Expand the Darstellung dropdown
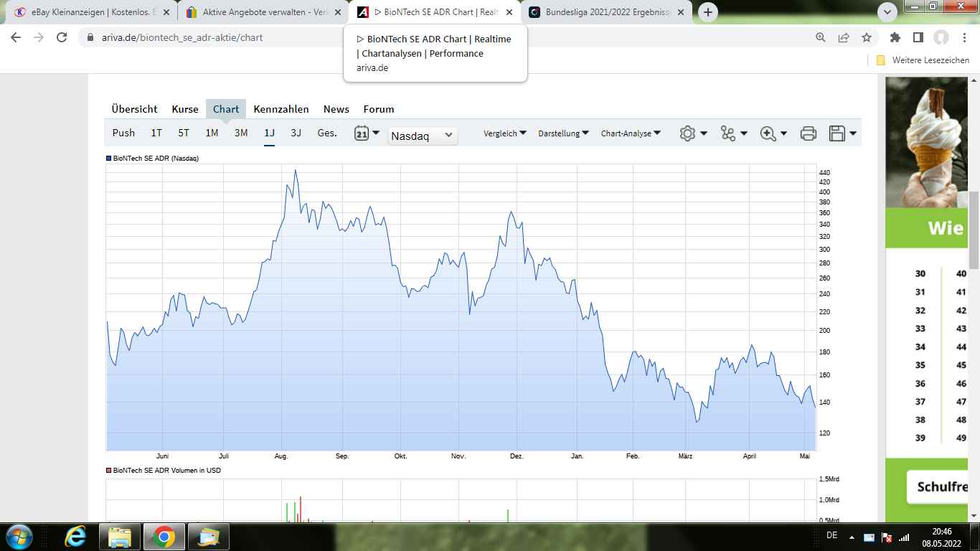The image size is (980, 551). 564,133
